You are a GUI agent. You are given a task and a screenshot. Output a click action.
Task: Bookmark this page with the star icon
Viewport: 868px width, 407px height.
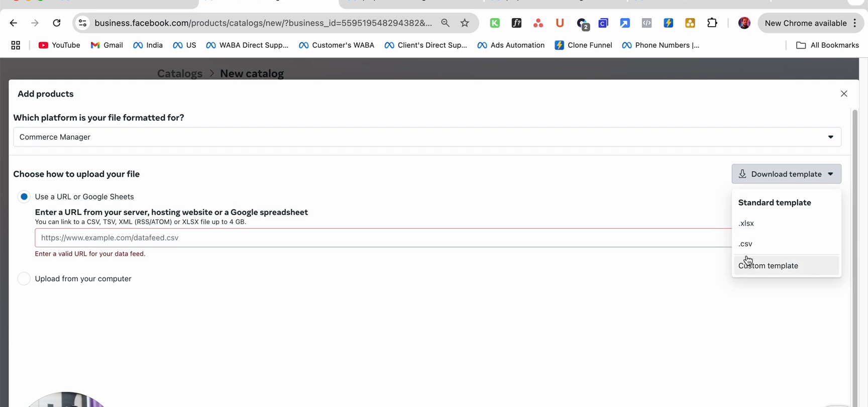(465, 23)
